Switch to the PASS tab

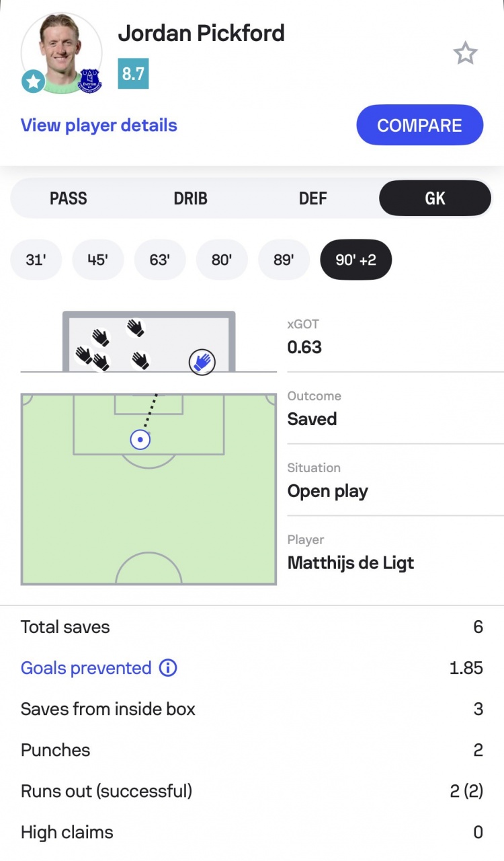click(x=69, y=198)
